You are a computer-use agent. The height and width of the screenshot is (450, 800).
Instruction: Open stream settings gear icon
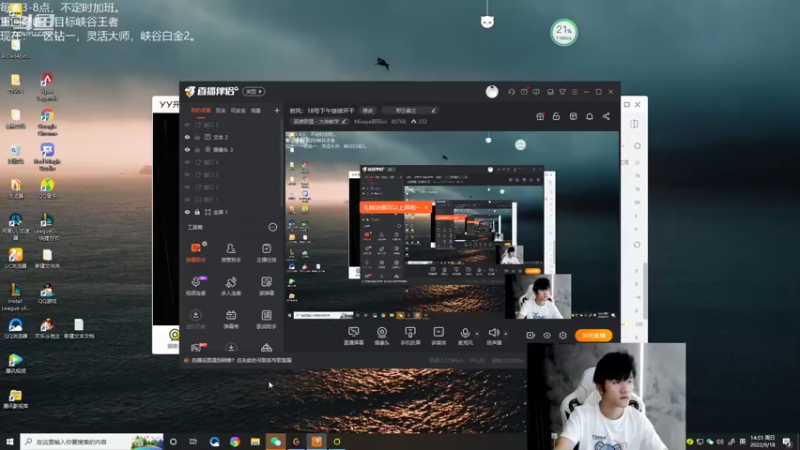(x=563, y=336)
